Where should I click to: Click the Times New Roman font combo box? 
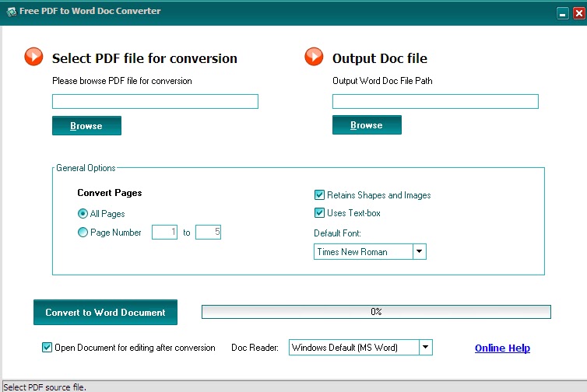[x=370, y=252]
